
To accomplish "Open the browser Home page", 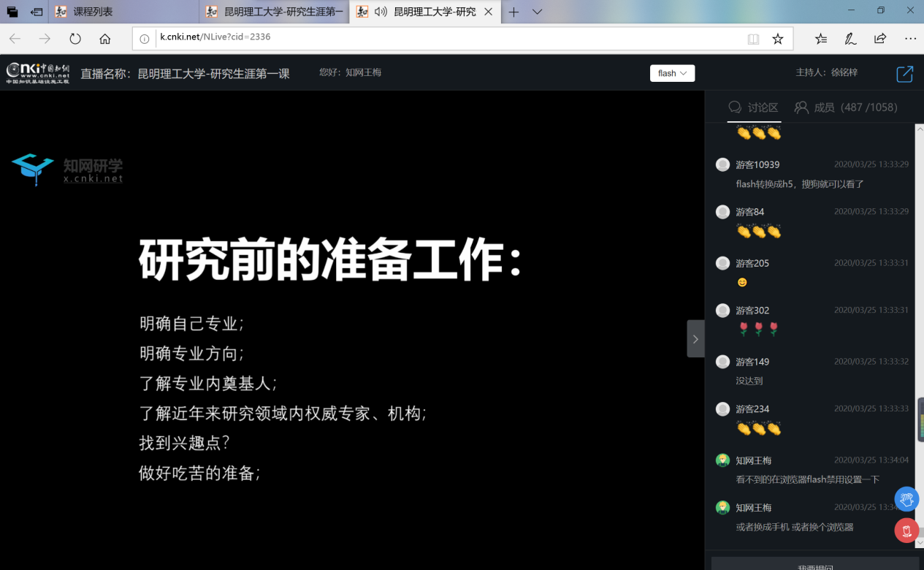I will point(105,39).
